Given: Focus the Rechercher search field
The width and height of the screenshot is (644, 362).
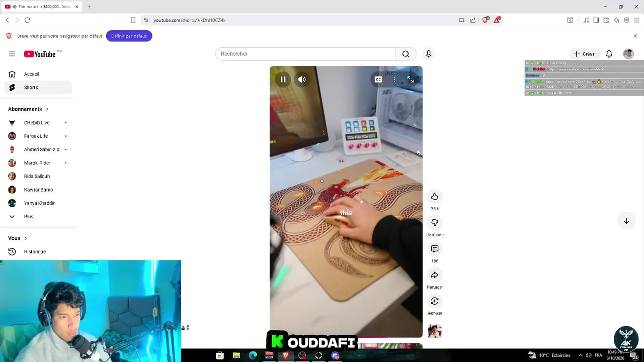Looking at the screenshot, I should (305, 54).
